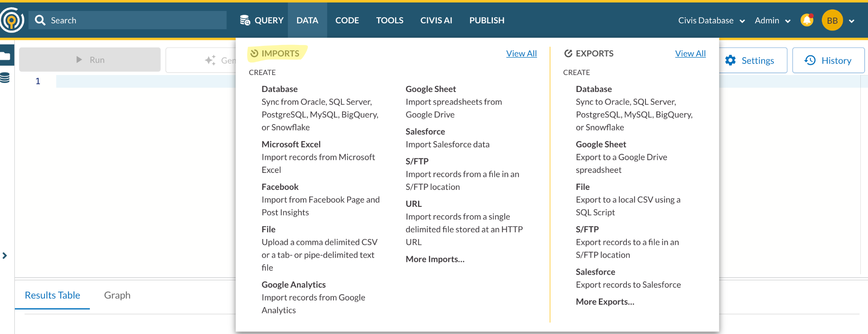The image size is (868, 334).
Task: Open the notifications bell
Action: [x=807, y=20]
